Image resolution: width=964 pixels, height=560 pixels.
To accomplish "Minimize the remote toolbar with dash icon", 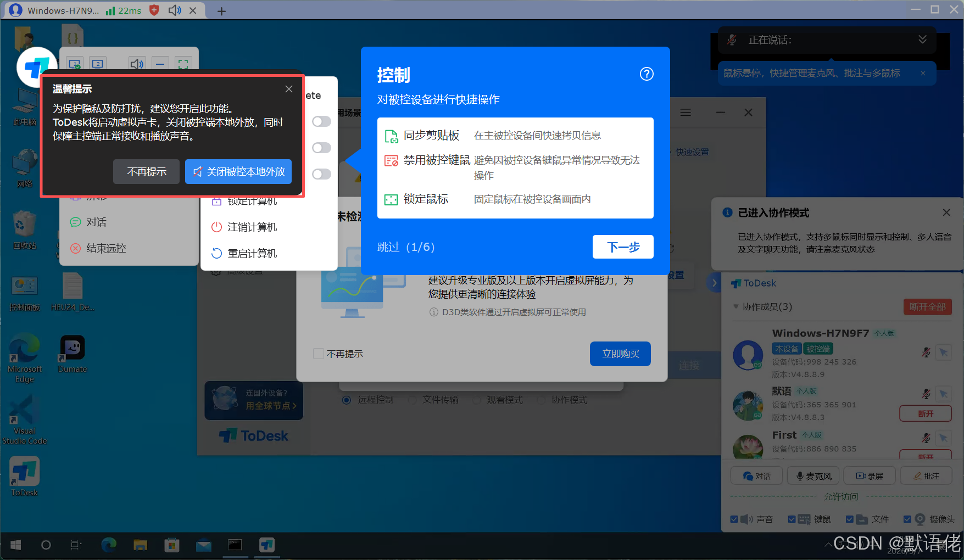I will tap(160, 64).
